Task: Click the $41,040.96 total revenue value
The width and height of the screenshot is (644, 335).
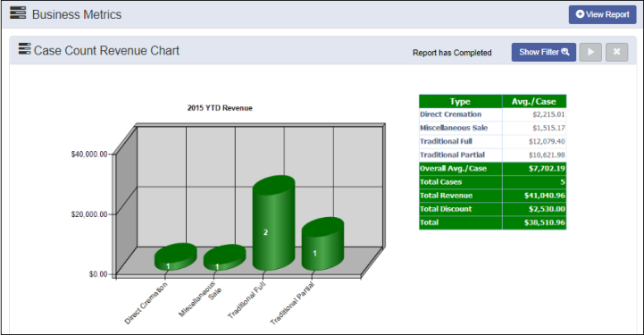Action: pos(545,196)
